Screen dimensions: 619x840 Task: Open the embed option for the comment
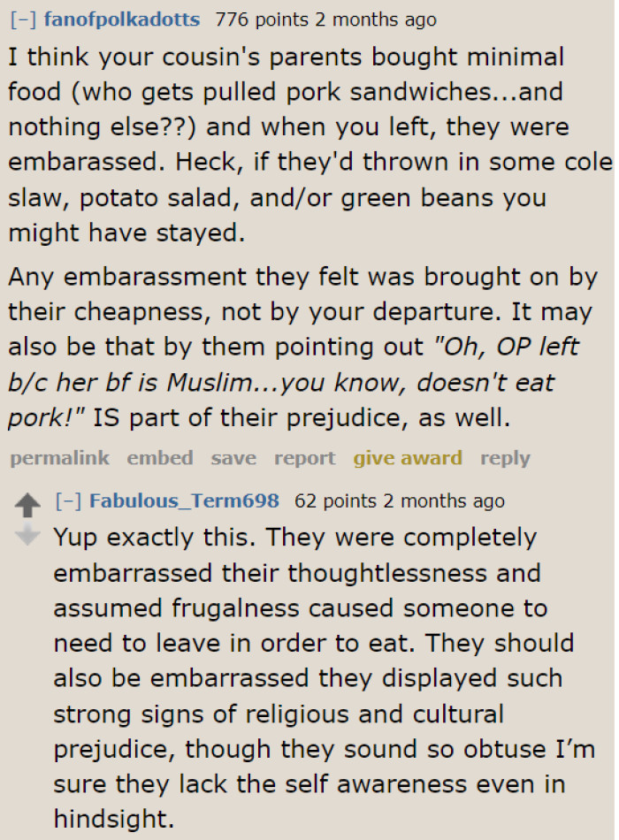[x=160, y=458]
